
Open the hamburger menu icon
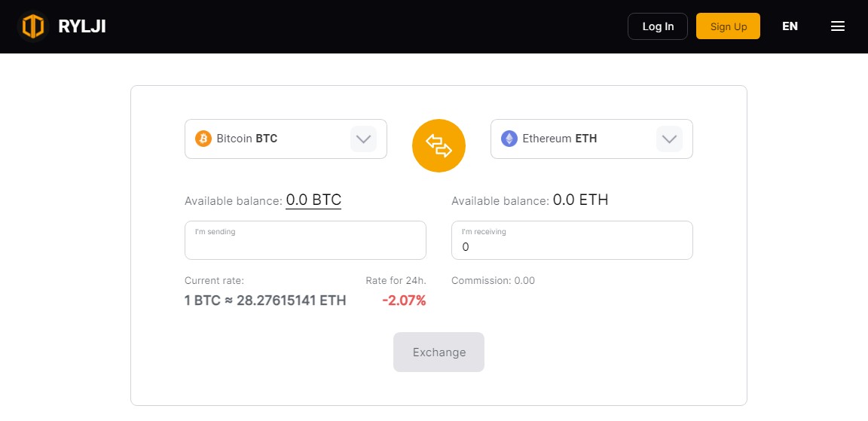coord(838,26)
